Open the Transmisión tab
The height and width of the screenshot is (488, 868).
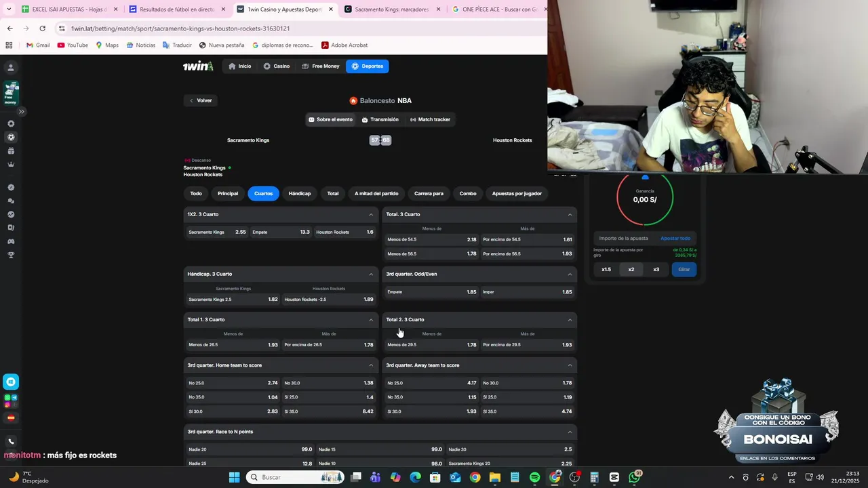click(380, 119)
